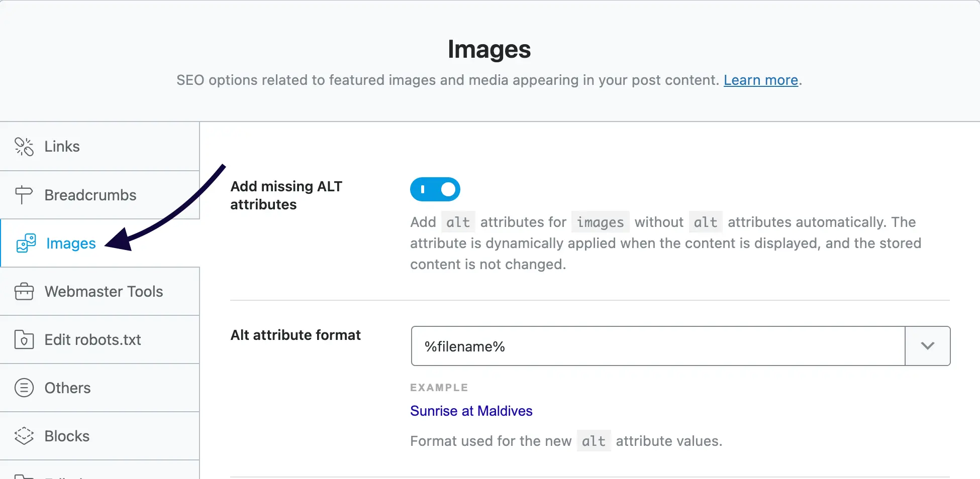This screenshot has height=479, width=980.
Task: Click the Webmaster Tools toolbox icon
Action: click(x=24, y=291)
